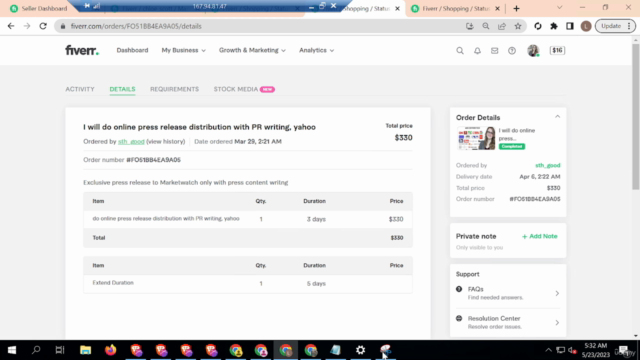Toggle the browser side panel icon
This screenshot has width=640, height=360.
click(570, 26)
